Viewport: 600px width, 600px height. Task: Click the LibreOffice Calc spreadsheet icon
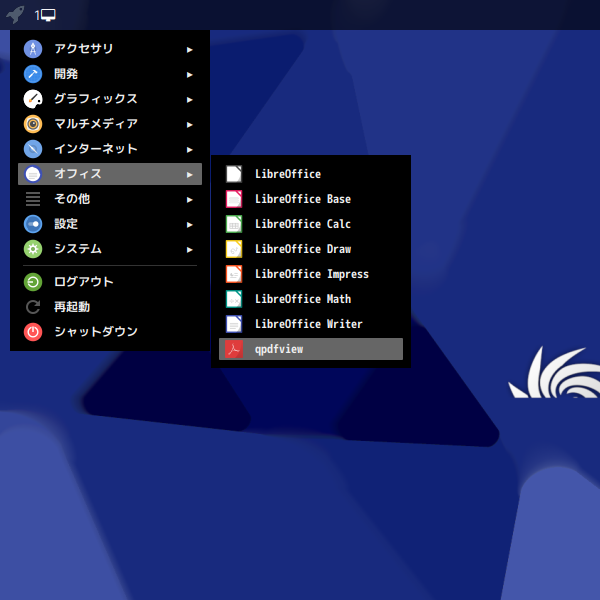pos(234,224)
